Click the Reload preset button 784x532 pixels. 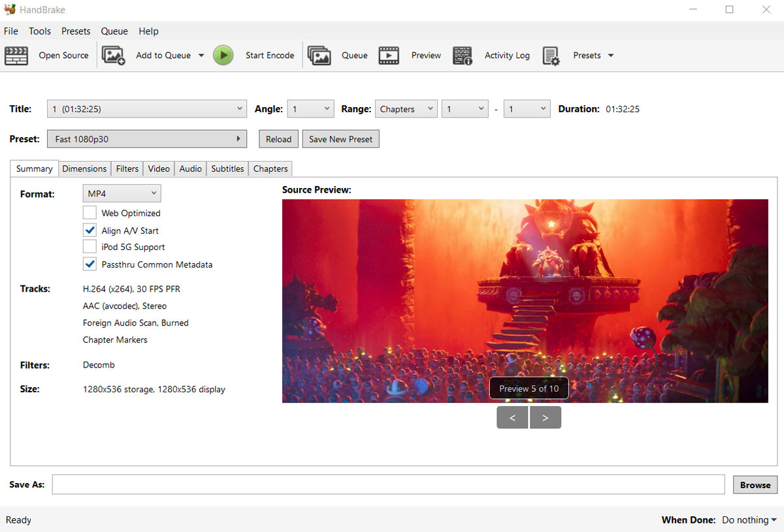tap(279, 139)
